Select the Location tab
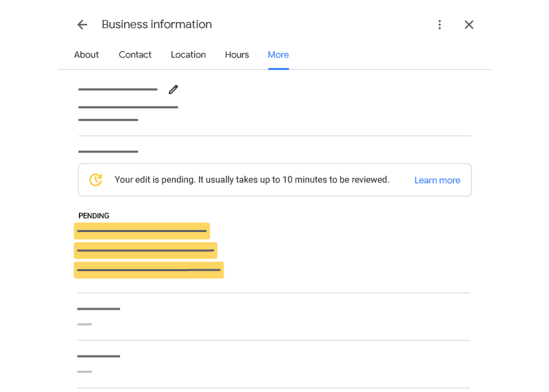Viewport: 549px width, 392px height. pyautogui.click(x=188, y=55)
